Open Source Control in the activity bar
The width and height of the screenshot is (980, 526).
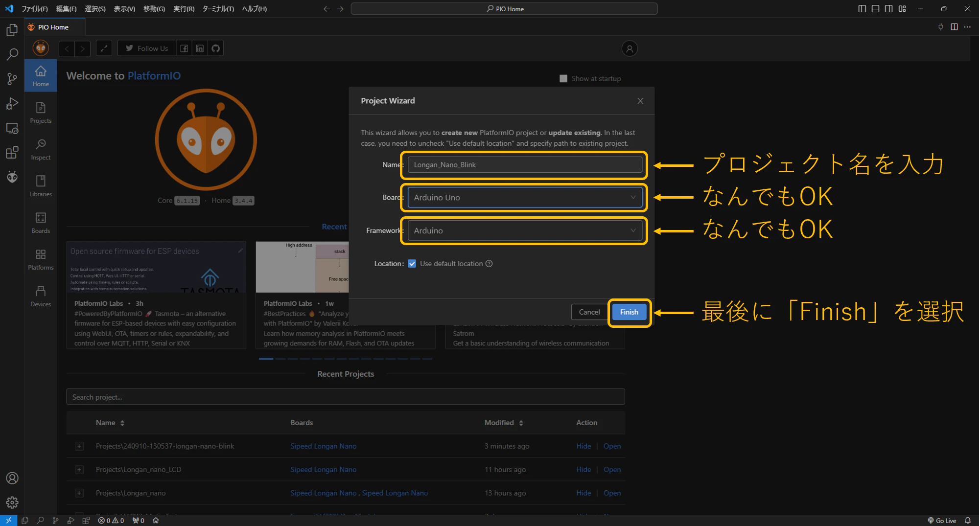point(12,79)
